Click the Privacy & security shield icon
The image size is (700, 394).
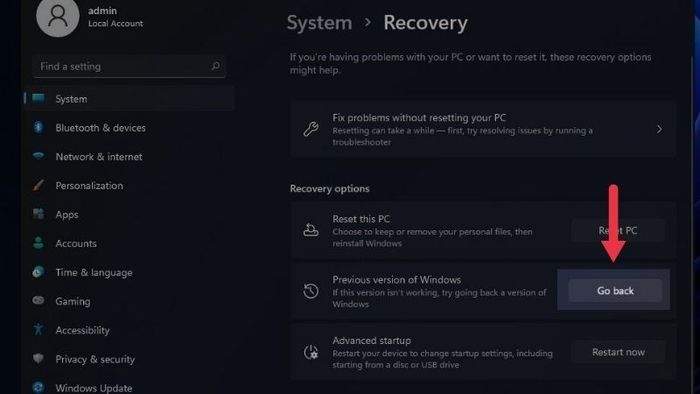tap(38, 359)
